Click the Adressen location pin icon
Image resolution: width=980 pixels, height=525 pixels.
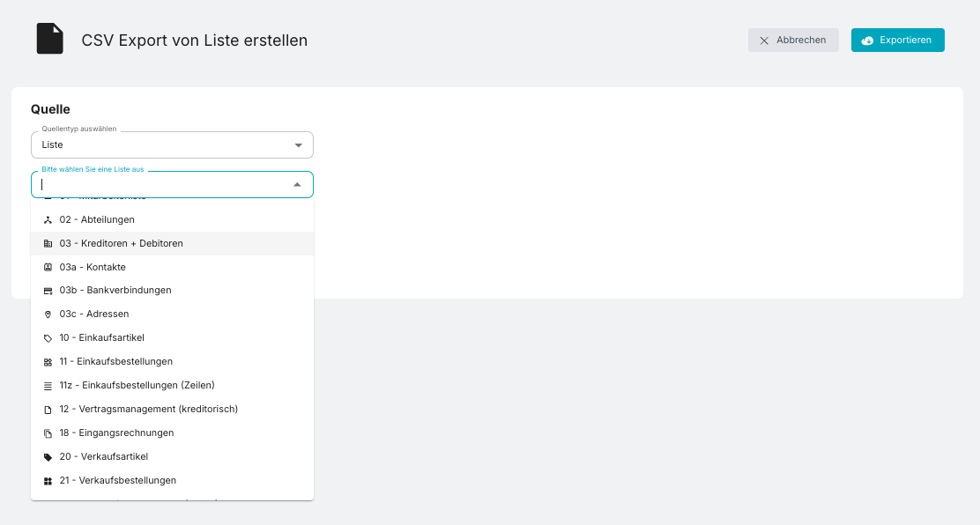coord(48,314)
